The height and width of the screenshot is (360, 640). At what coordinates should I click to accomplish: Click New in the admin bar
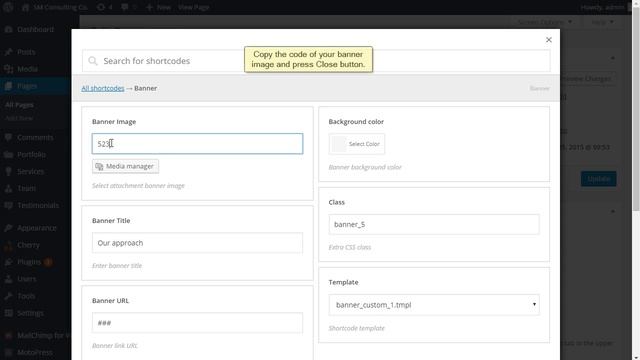tap(158, 7)
